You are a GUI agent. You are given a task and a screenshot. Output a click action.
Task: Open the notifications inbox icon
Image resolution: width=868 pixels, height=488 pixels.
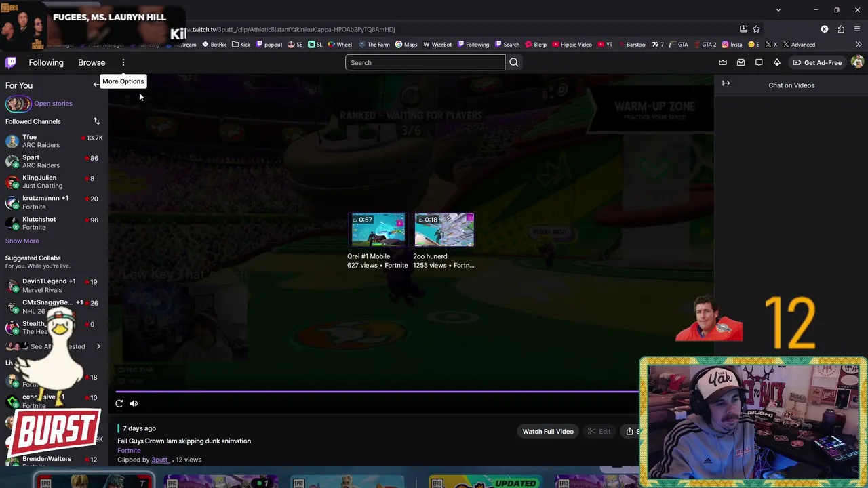[x=741, y=62]
